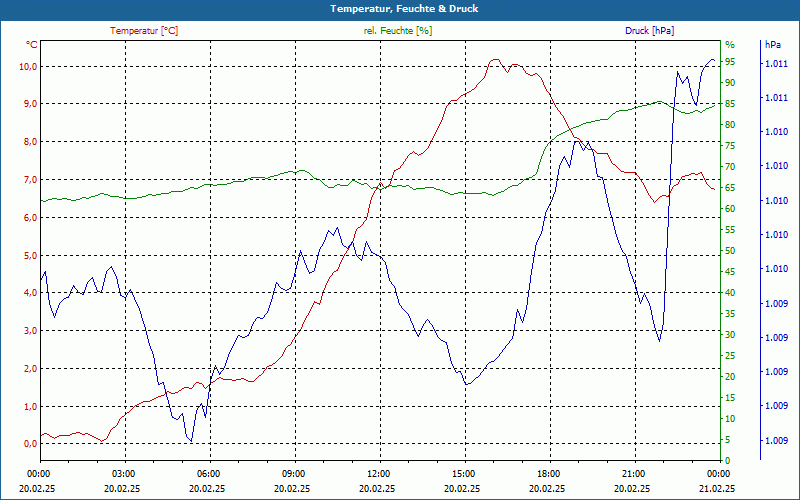Viewport: 800px width, 500px height.
Task: Click the '09:00' time axis label
Action: (x=293, y=473)
